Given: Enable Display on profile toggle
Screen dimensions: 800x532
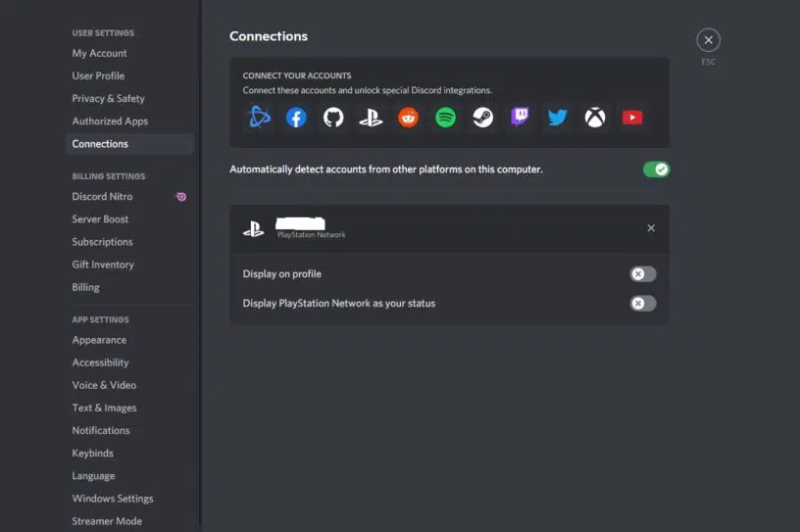Looking at the screenshot, I should 643,274.
